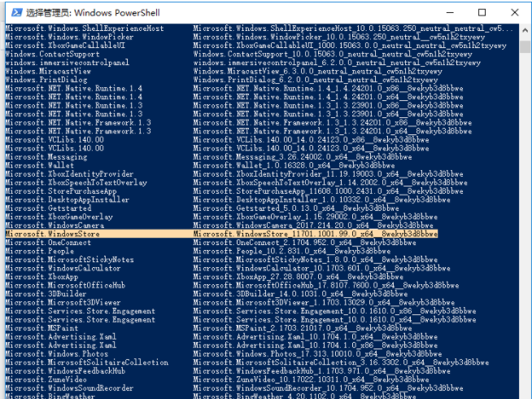Click short name Windows.MiracastView
This screenshot has width=532, height=399.
tap(48, 72)
